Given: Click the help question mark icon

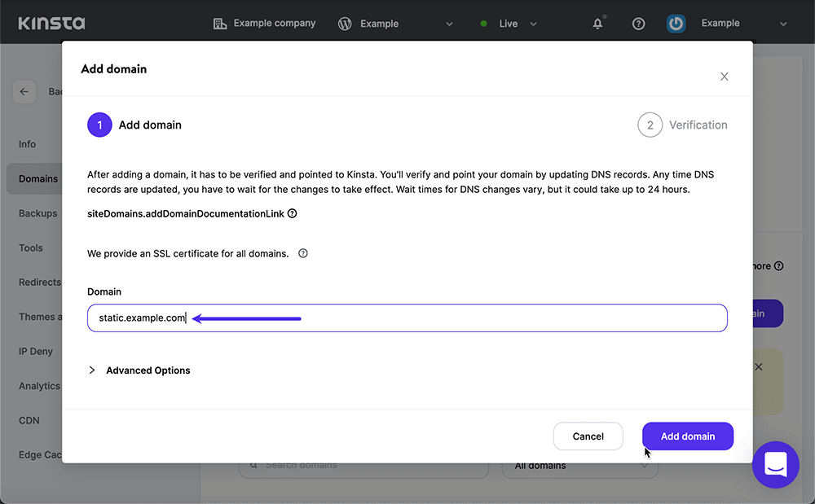Looking at the screenshot, I should click(638, 23).
